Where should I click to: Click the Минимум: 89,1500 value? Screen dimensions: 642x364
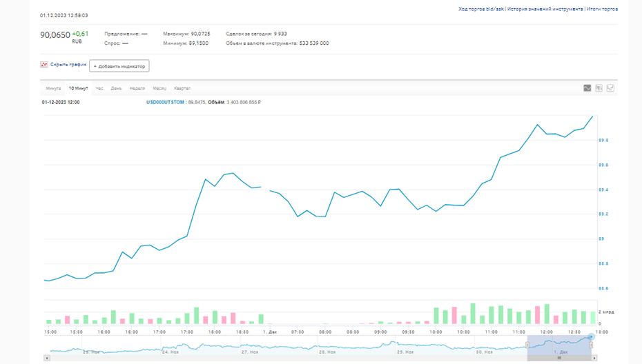pyautogui.click(x=199, y=43)
